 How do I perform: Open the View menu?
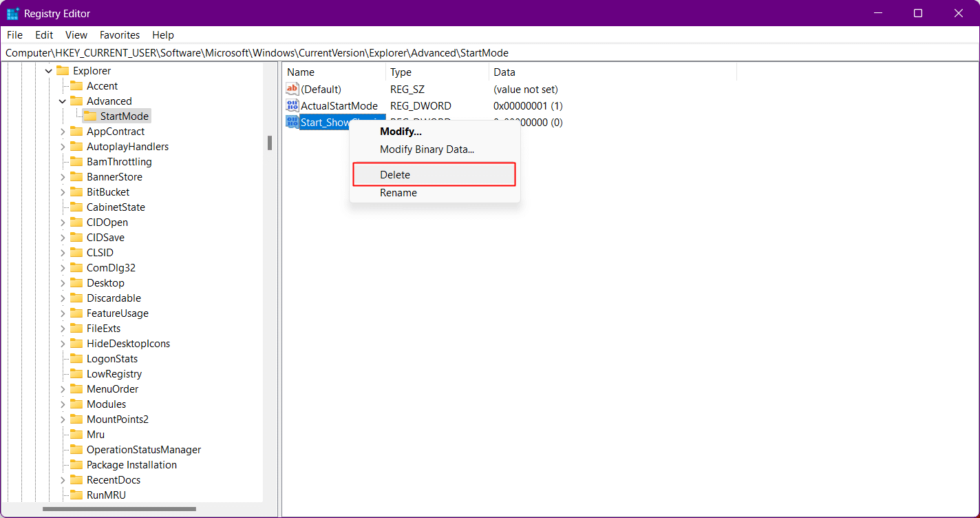click(76, 35)
